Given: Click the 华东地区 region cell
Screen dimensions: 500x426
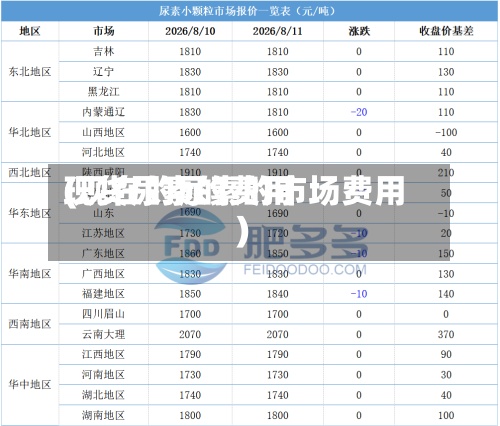Looking at the screenshot, I should tap(30, 213).
